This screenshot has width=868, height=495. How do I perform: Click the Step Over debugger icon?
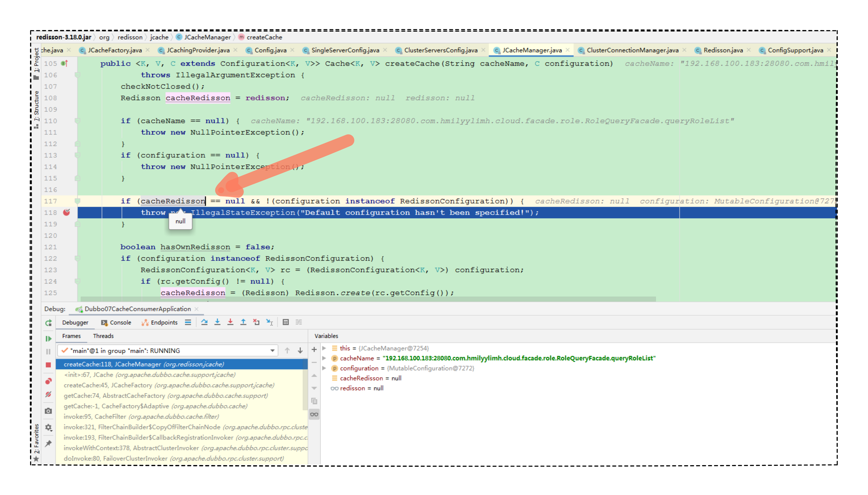(x=204, y=322)
